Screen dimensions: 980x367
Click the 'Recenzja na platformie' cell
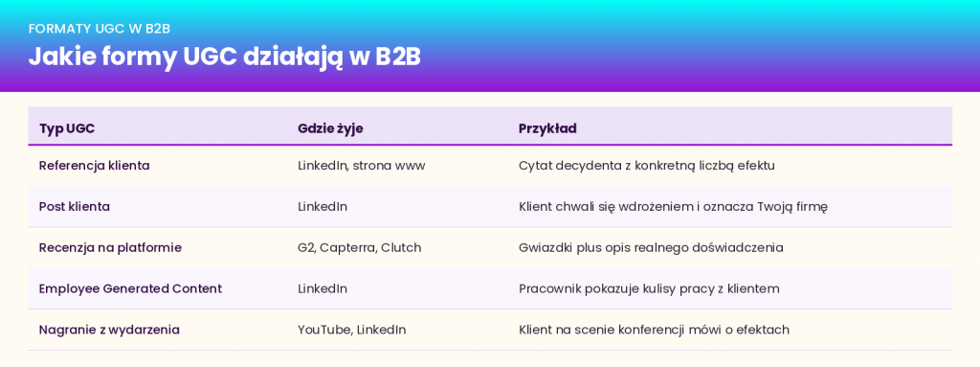click(110, 247)
